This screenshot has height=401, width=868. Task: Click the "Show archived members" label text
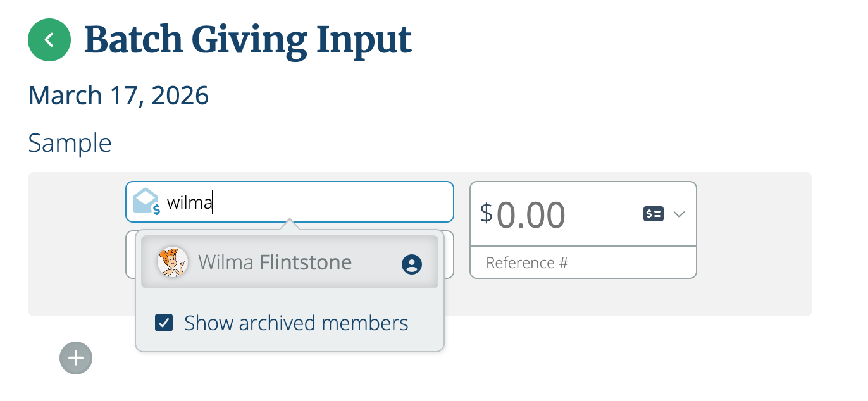[x=296, y=323]
